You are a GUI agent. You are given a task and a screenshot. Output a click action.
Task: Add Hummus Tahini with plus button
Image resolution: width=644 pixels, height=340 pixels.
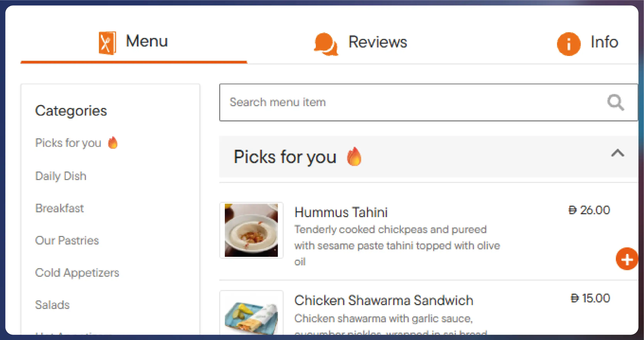click(626, 259)
